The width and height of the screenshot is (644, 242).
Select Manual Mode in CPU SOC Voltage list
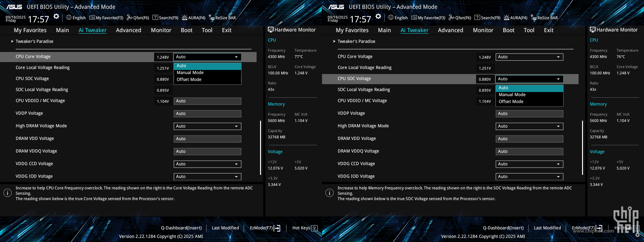point(530,95)
